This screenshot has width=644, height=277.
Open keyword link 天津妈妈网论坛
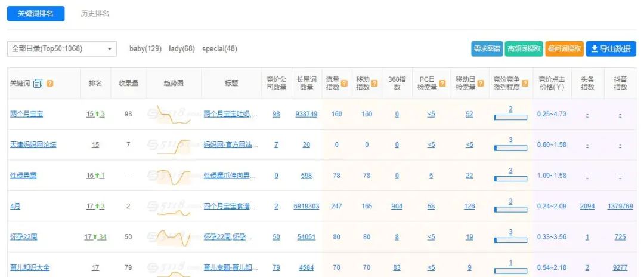tap(33, 145)
